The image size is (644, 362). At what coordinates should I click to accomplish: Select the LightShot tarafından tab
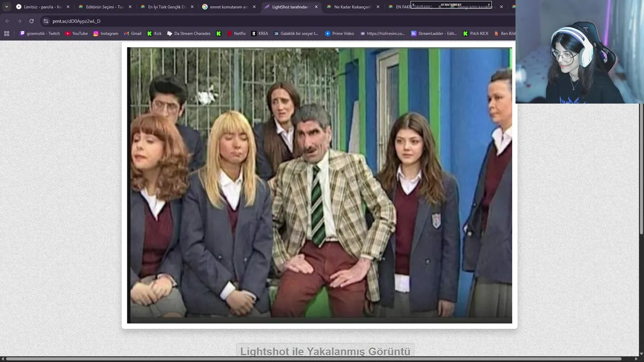(291, 7)
